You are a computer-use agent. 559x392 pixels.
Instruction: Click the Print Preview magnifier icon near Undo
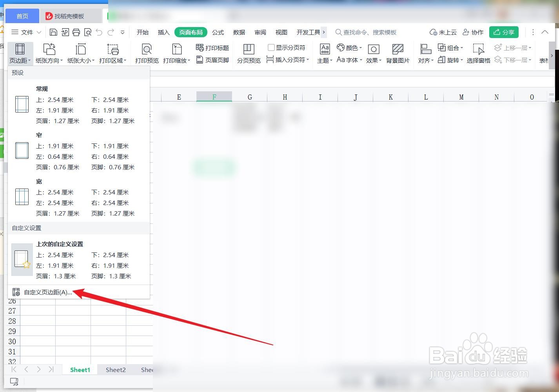[x=88, y=32]
